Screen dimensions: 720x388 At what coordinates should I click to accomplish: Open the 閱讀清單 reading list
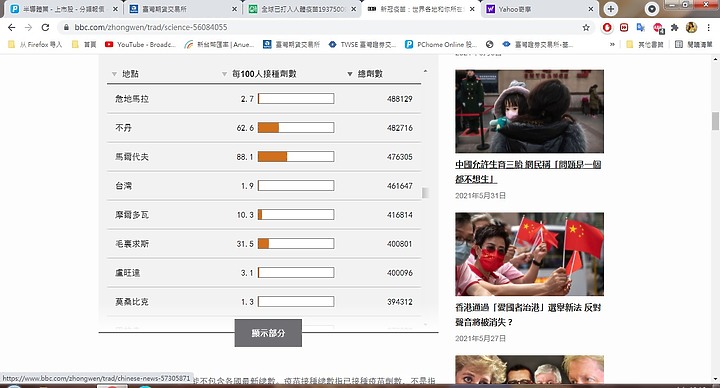(x=693, y=45)
